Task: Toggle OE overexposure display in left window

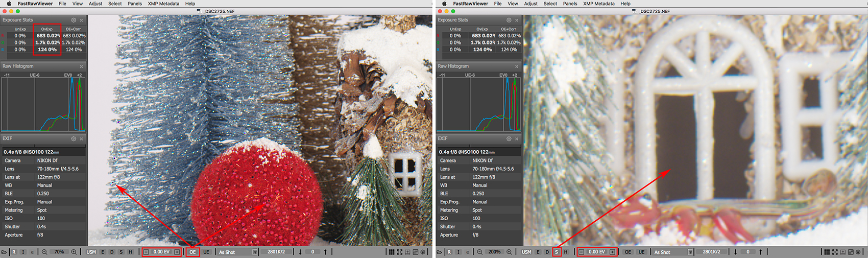Action: point(192,252)
